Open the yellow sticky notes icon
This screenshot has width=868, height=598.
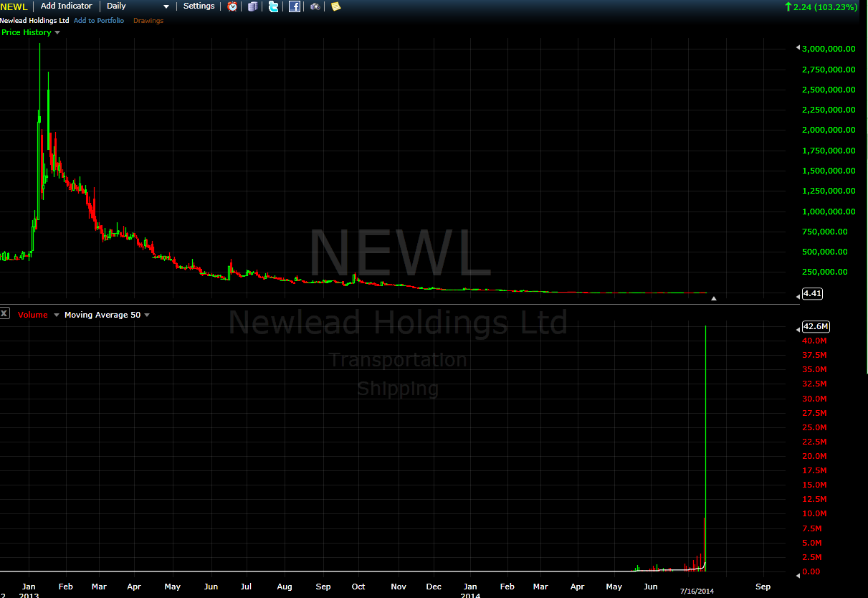click(x=335, y=6)
